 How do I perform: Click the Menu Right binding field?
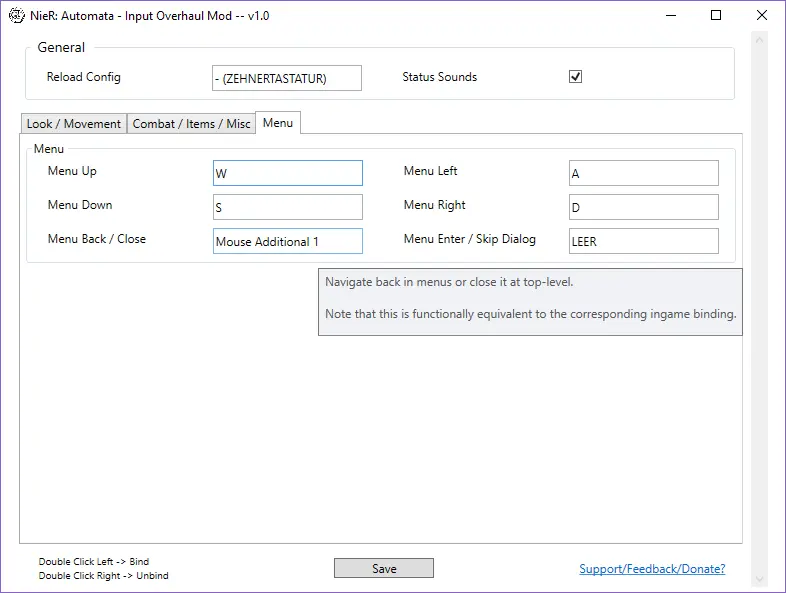644,207
